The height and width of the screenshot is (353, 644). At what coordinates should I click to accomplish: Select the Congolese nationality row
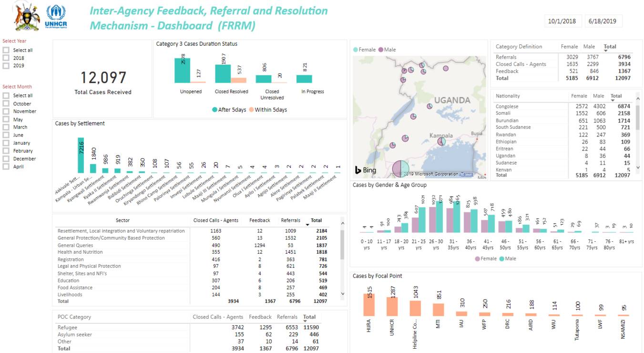[562, 106]
